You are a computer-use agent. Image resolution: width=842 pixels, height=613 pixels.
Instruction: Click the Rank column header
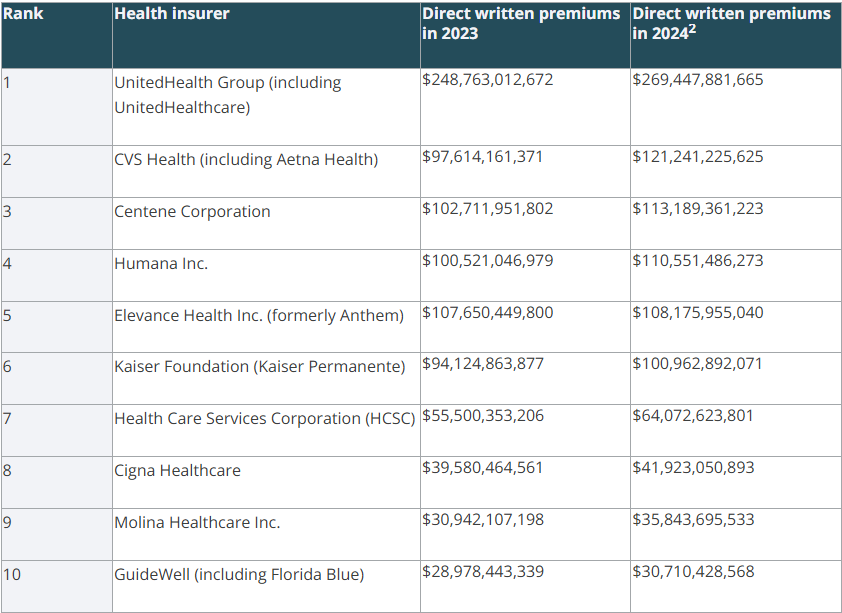point(23,14)
